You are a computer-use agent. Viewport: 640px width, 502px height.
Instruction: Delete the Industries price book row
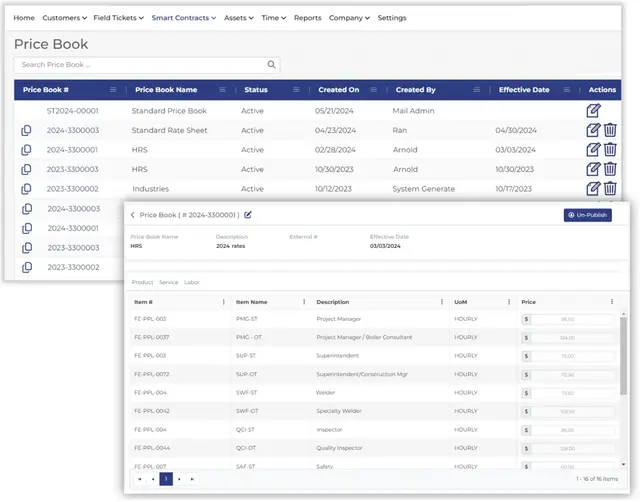(x=610, y=189)
